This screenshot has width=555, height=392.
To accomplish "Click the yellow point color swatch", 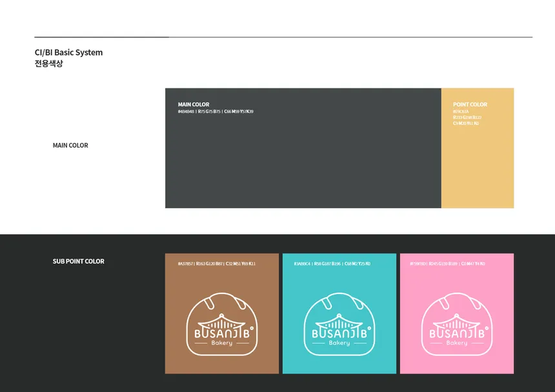I will click(478, 148).
